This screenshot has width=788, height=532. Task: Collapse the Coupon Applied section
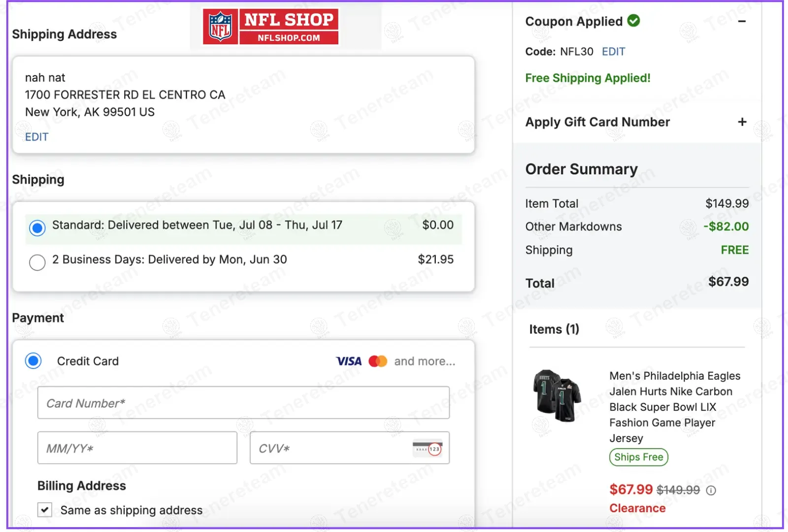coord(742,21)
